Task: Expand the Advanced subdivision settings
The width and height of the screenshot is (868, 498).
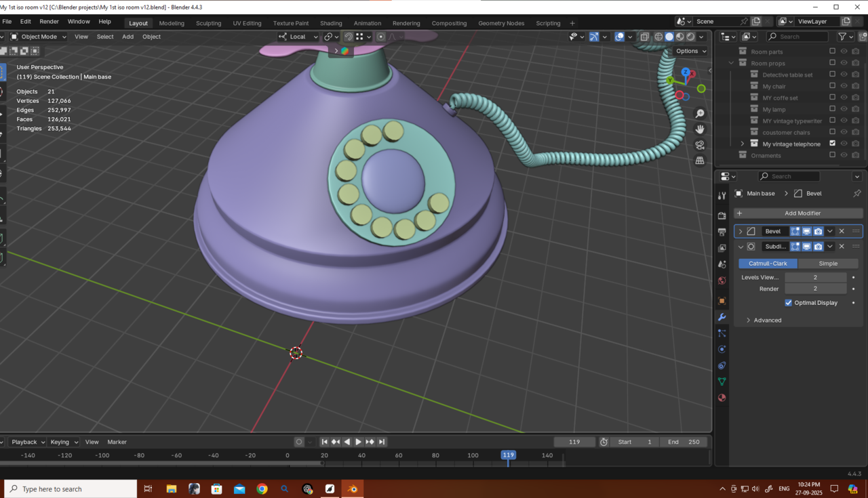Action: [x=748, y=320]
